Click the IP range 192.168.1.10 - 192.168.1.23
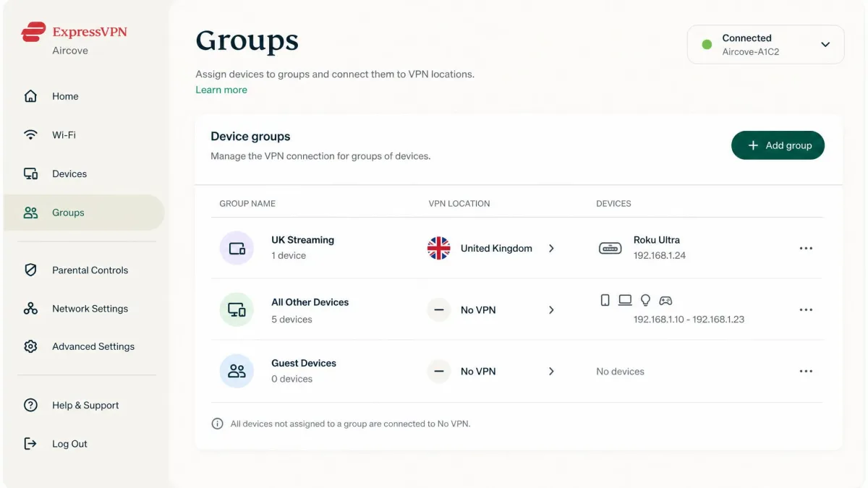Image resolution: width=868 pixels, height=488 pixels. (x=689, y=319)
